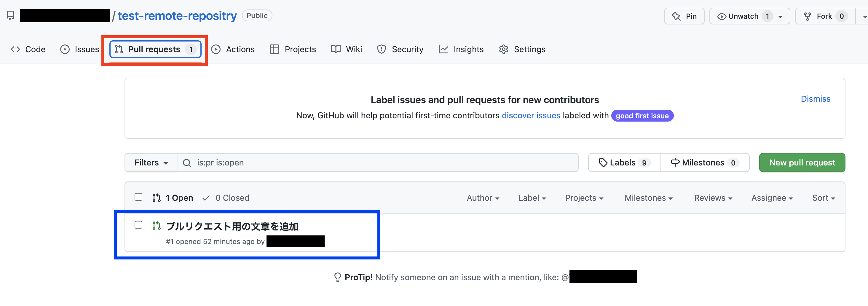Open the Insights tab
Image resolution: width=868 pixels, height=306 pixels.
click(x=461, y=49)
